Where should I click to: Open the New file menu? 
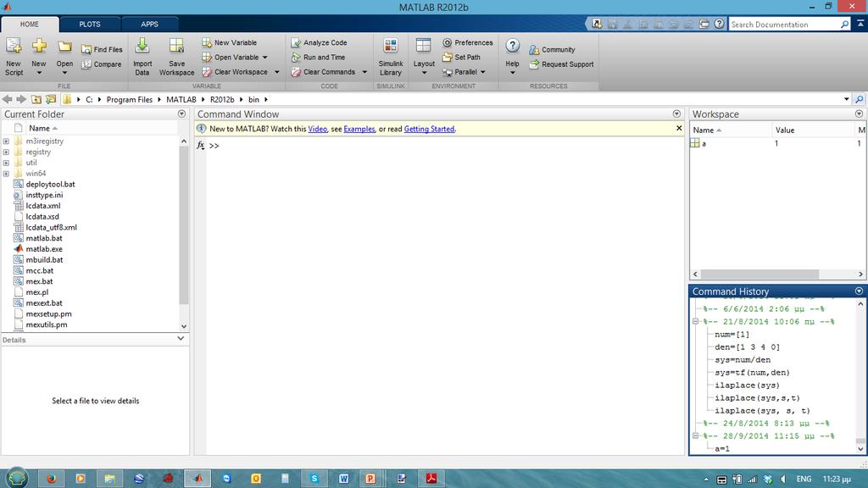(x=39, y=57)
